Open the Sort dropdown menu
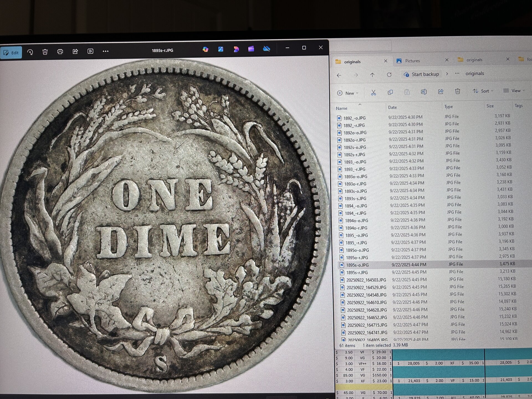 (x=483, y=91)
